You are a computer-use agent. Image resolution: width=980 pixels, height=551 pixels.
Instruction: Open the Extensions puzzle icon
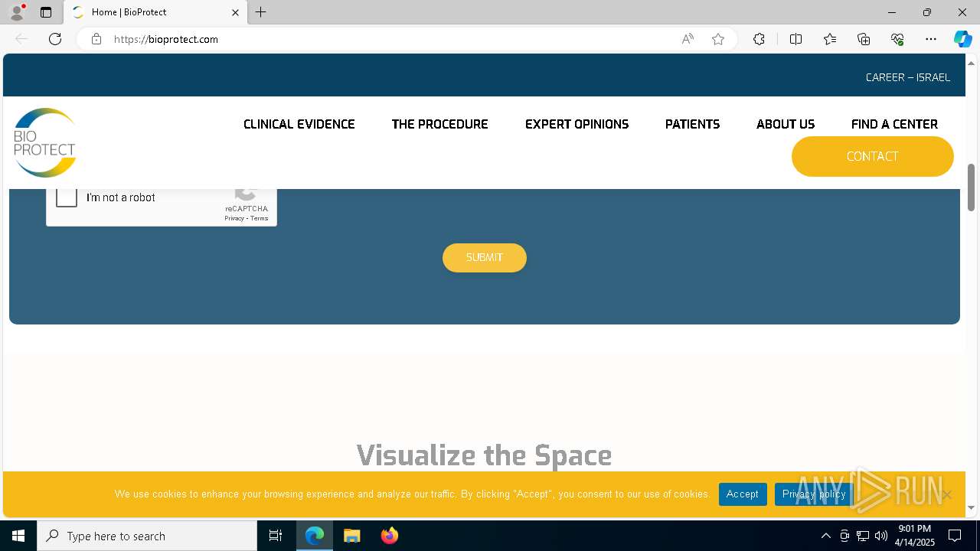click(759, 39)
